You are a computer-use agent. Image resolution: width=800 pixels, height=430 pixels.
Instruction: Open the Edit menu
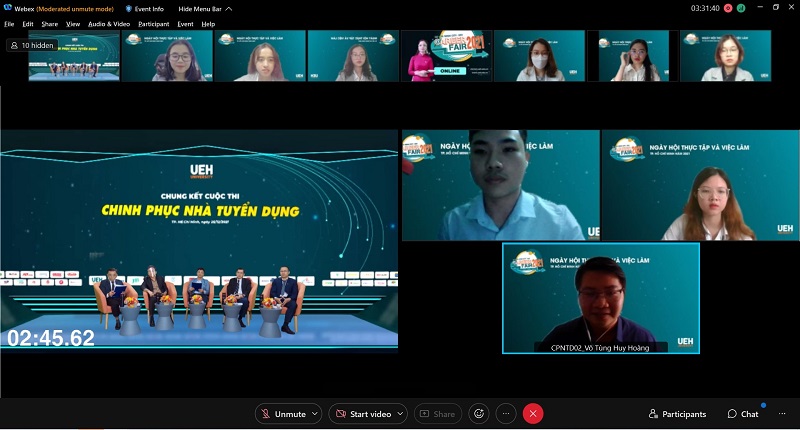click(28, 24)
